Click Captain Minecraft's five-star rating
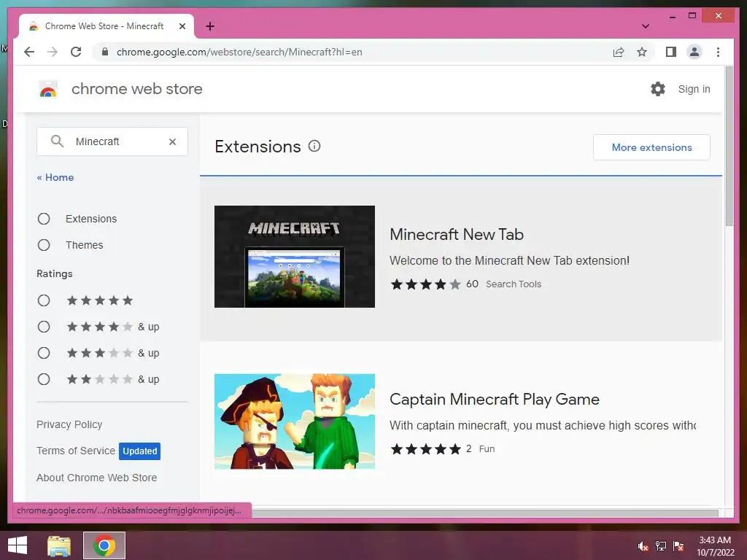Viewport: 747px width, 560px height. coord(425,449)
